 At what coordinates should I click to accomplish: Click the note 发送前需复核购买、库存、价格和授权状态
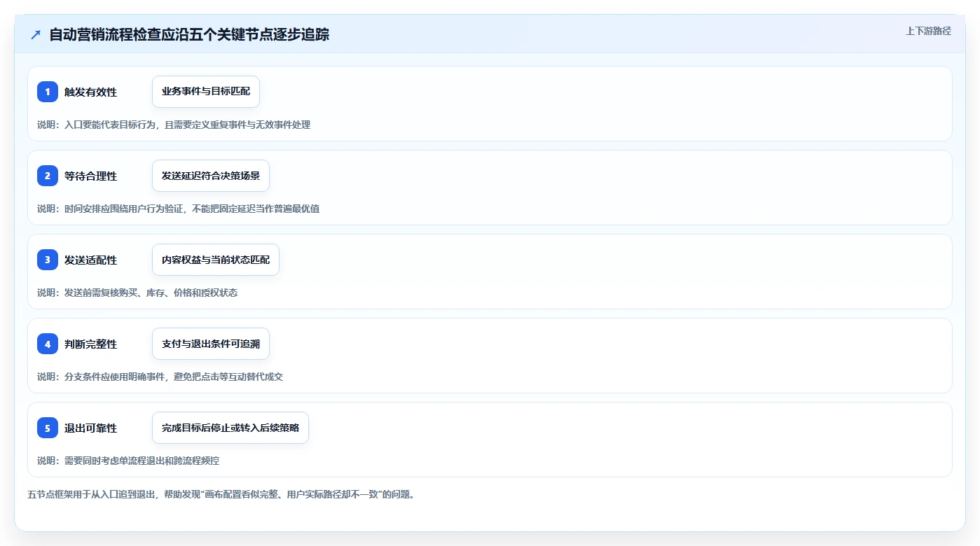click(137, 293)
